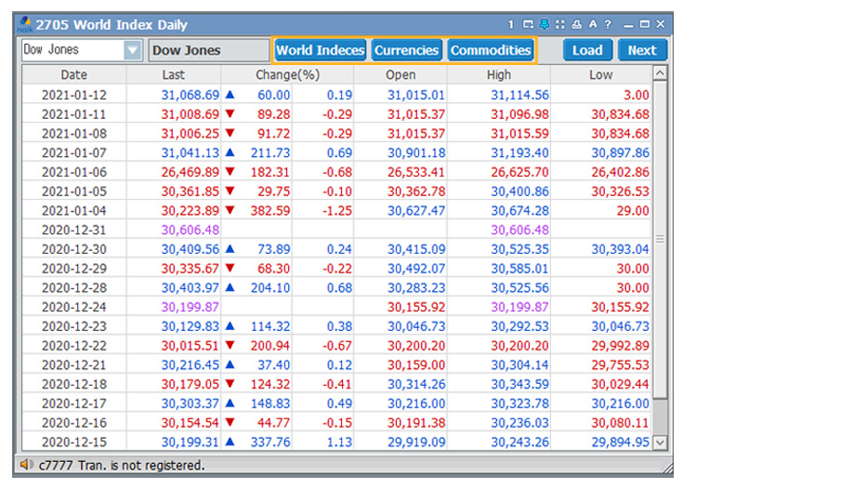This screenshot has width=868, height=489.
Task: Expand the Dow Jones index dropdown
Action: tap(133, 50)
